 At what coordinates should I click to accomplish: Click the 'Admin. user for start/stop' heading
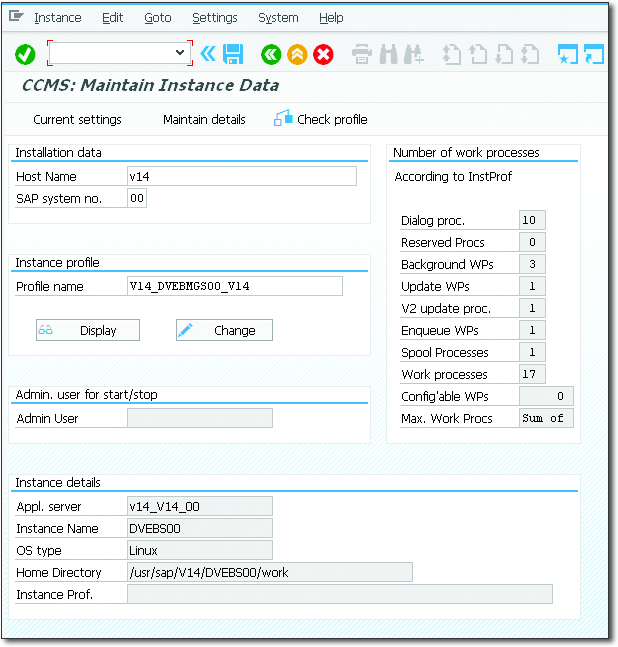[x=86, y=394]
